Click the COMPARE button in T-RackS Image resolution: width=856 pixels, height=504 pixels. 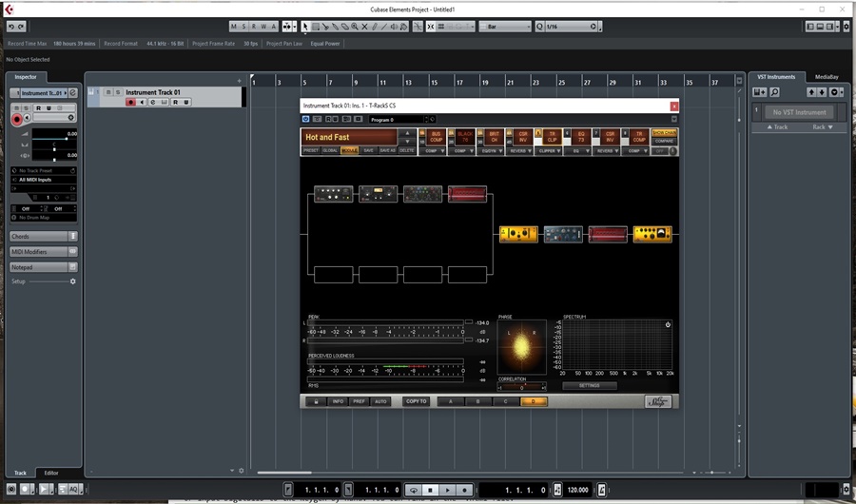pyautogui.click(x=664, y=141)
